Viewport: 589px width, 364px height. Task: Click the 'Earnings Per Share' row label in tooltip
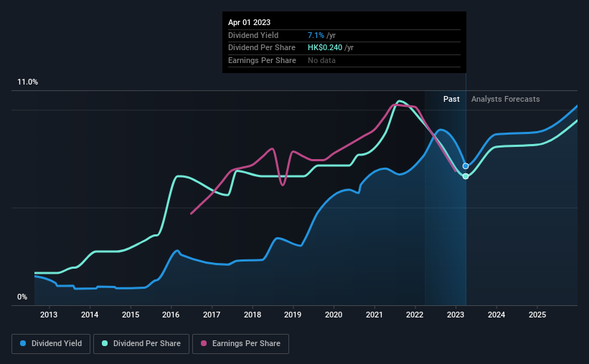262,60
